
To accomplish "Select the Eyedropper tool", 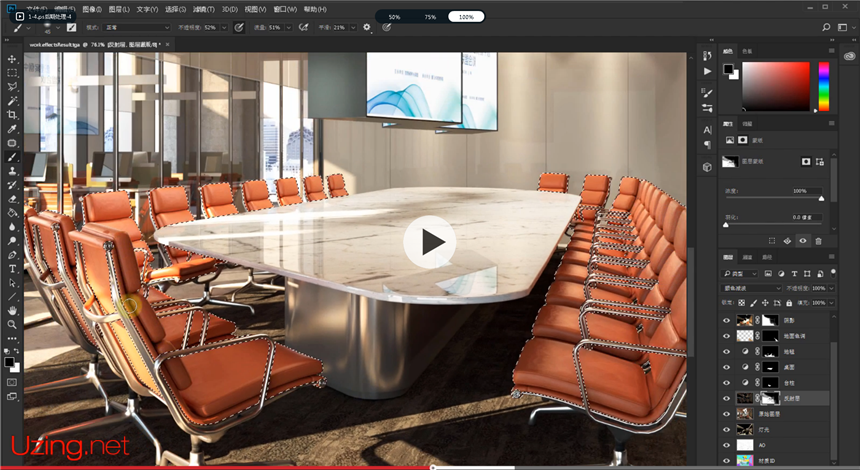I will pyautogui.click(x=12, y=129).
